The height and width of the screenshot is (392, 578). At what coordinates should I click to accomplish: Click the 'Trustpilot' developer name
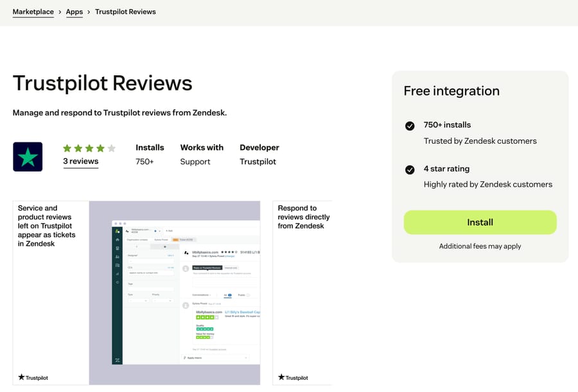pyautogui.click(x=258, y=162)
